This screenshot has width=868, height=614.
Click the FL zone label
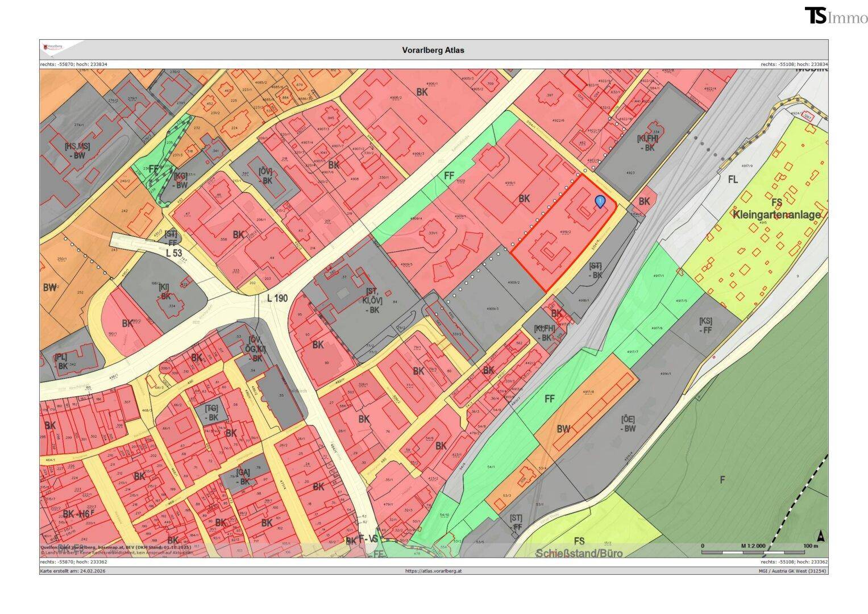(733, 180)
